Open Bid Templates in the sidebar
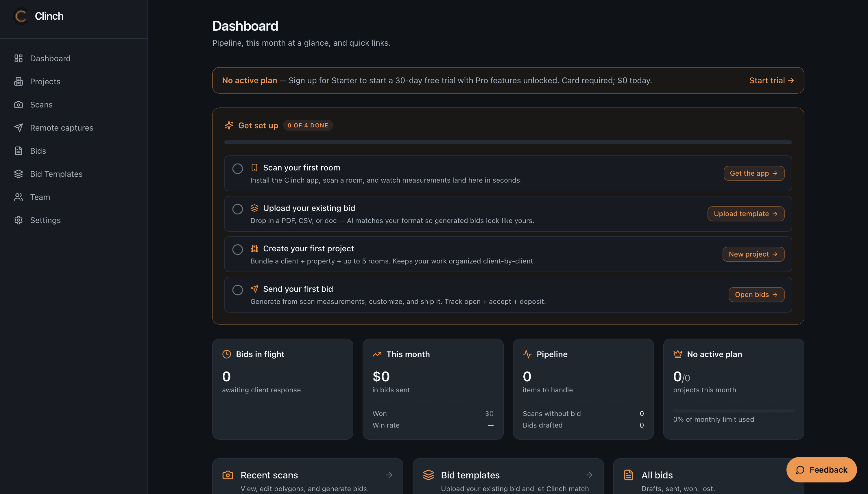The image size is (868, 494). (x=74, y=174)
